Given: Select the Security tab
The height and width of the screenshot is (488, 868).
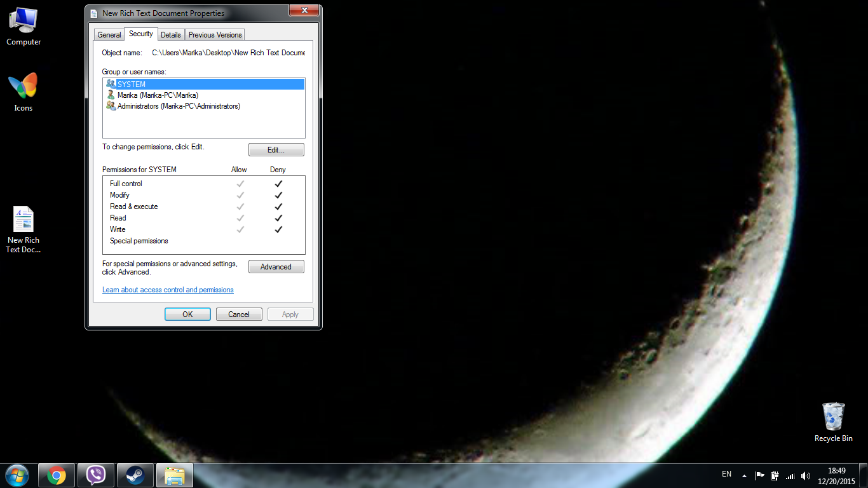Looking at the screenshot, I should [x=140, y=34].
